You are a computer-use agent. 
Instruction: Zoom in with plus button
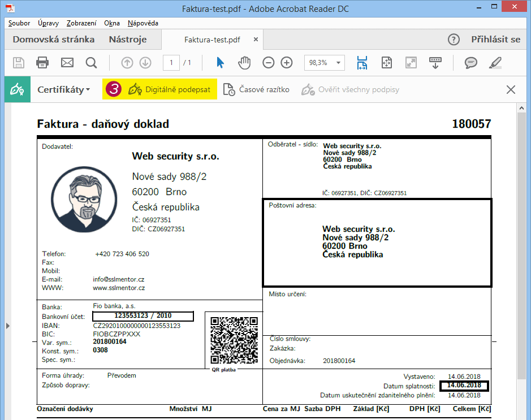click(x=287, y=63)
